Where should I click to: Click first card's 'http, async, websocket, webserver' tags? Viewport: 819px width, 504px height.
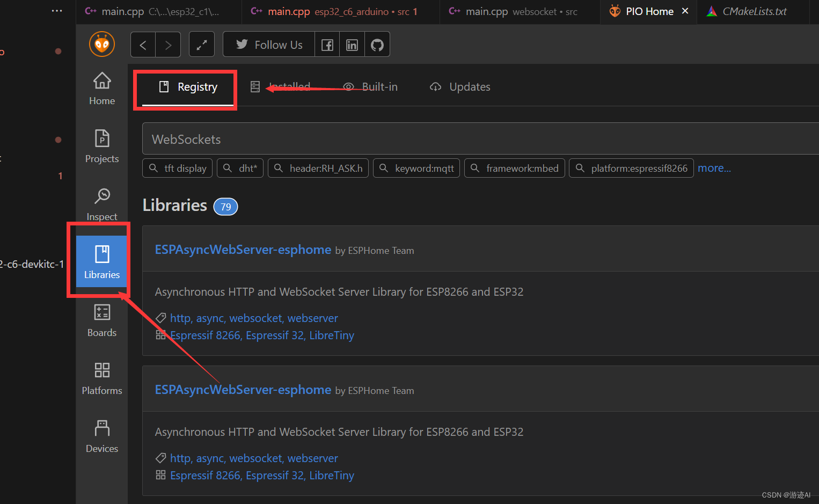coord(254,318)
